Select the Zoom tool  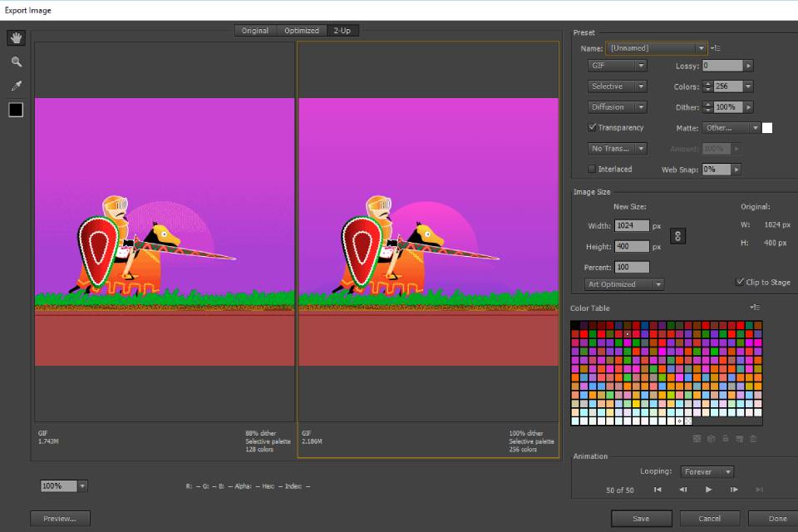point(15,62)
